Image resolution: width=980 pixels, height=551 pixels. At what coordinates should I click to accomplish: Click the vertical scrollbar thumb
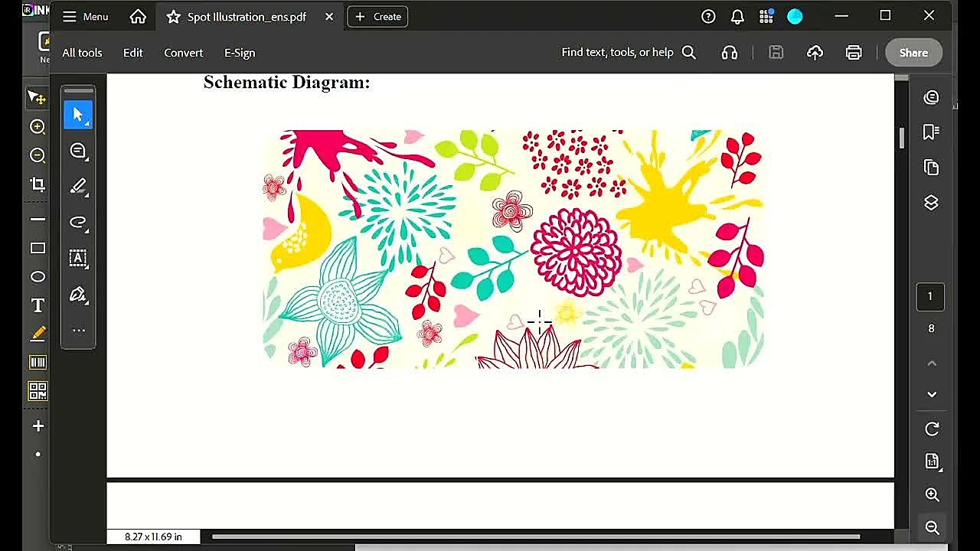click(902, 138)
